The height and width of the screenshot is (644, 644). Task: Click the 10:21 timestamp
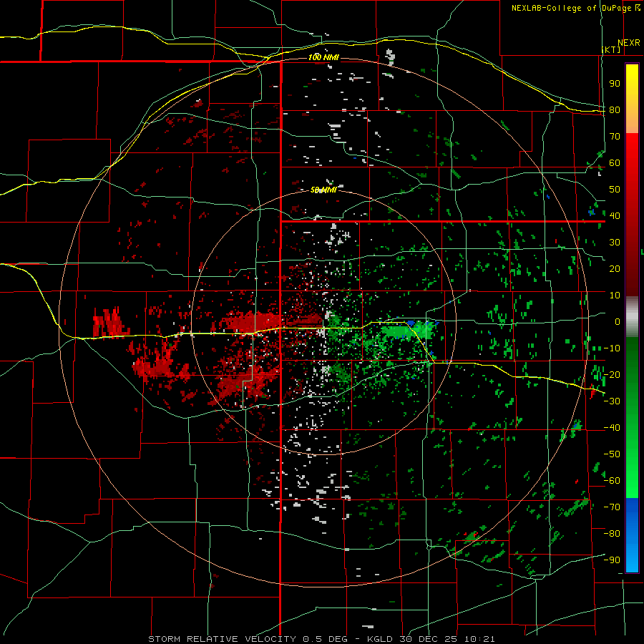[x=479, y=639]
